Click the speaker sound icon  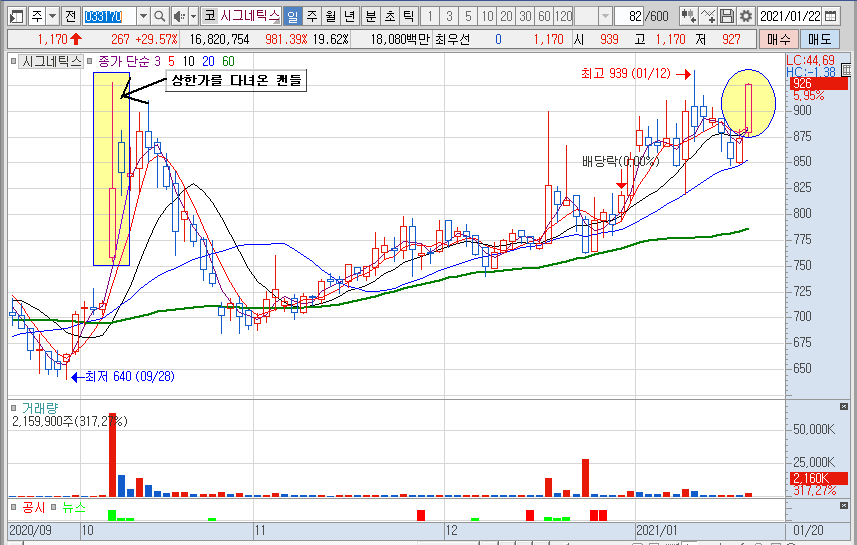click(x=178, y=17)
